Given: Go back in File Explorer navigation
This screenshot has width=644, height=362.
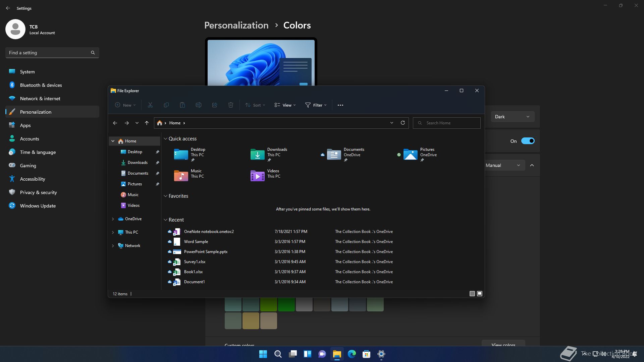Looking at the screenshot, I should click(115, 123).
